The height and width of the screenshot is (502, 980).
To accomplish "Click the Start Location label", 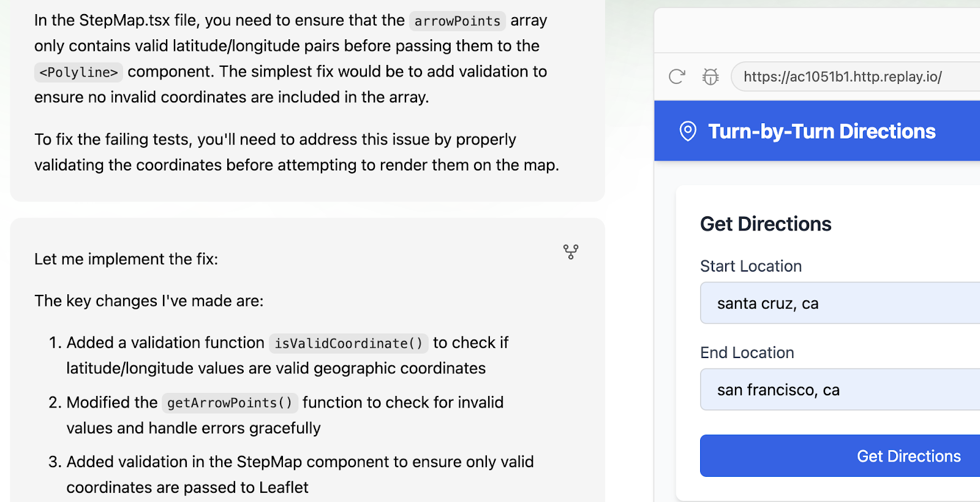I will [x=751, y=266].
